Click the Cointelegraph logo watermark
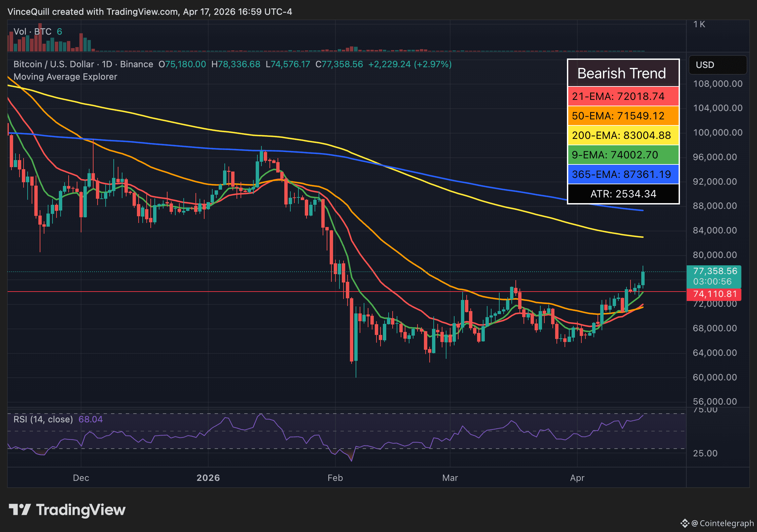This screenshot has width=757, height=532. pos(717,524)
